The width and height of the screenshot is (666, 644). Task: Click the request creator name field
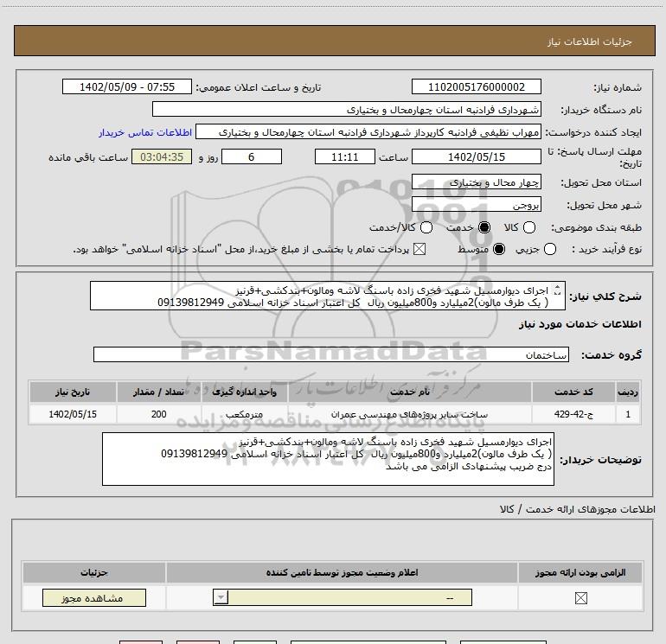click(368, 131)
